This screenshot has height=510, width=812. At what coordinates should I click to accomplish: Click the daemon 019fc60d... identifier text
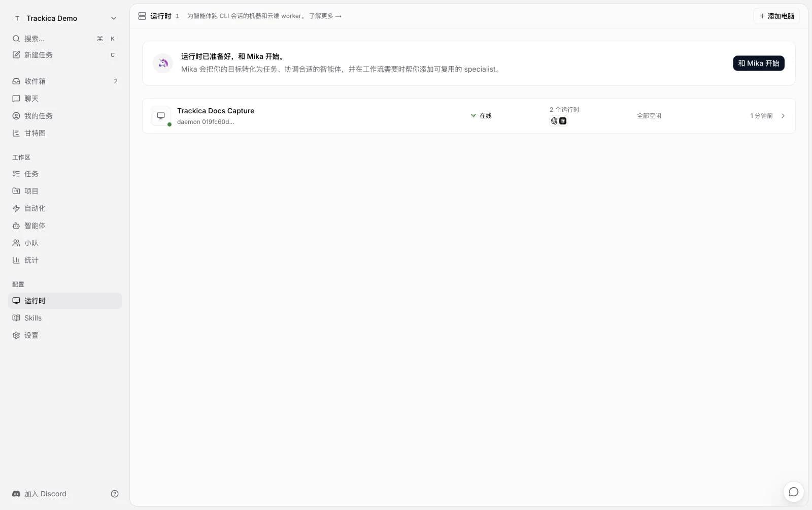pyautogui.click(x=206, y=122)
